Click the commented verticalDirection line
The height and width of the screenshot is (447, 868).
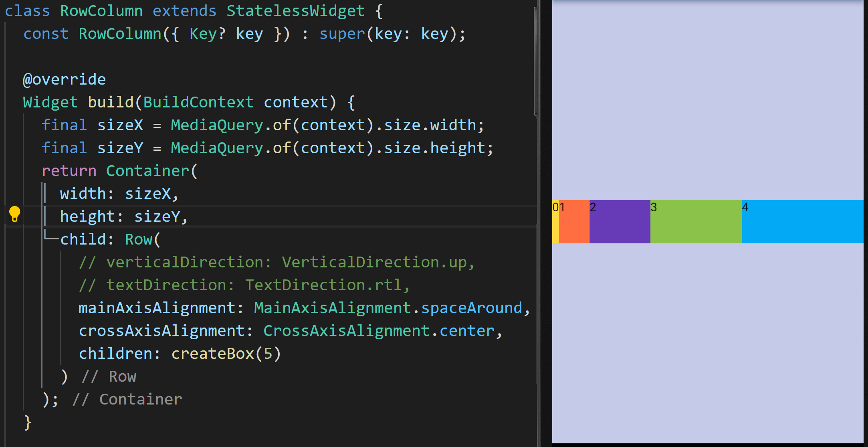[277, 262]
